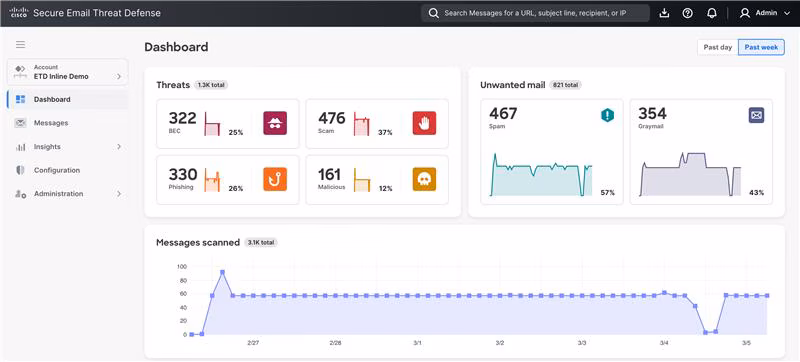Viewport: 800px width, 362px height.
Task: Click the Phishing hook icon
Action: [x=275, y=179]
